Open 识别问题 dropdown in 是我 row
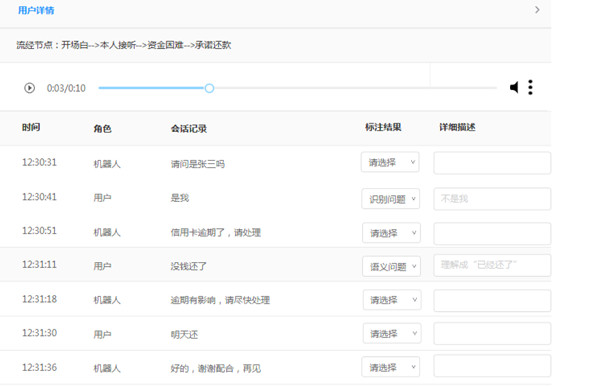 tap(391, 199)
